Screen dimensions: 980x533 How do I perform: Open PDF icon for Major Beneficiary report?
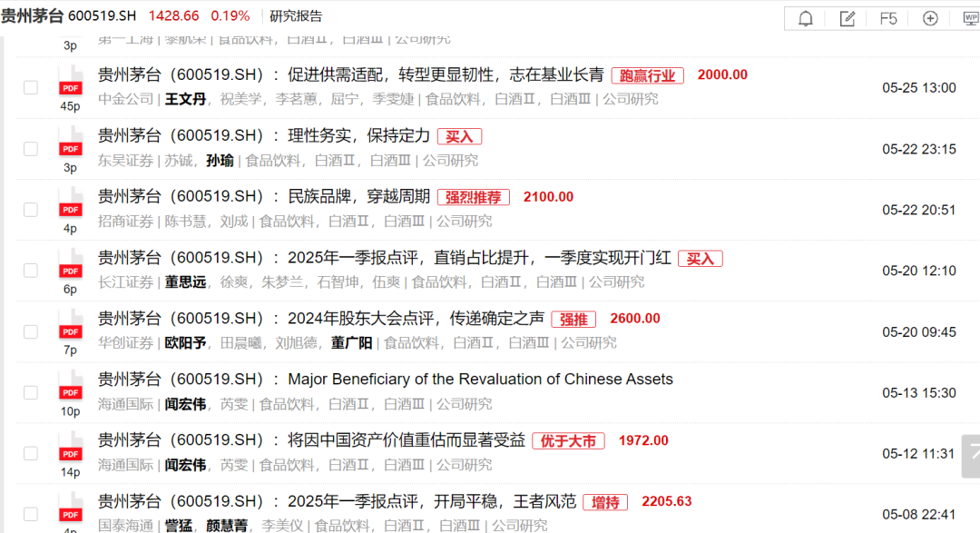(x=71, y=386)
